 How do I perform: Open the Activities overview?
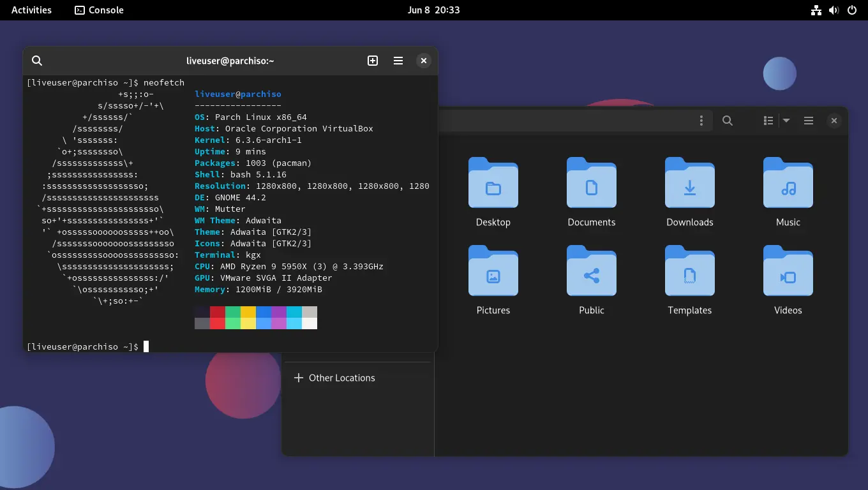(x=31, y=10)
